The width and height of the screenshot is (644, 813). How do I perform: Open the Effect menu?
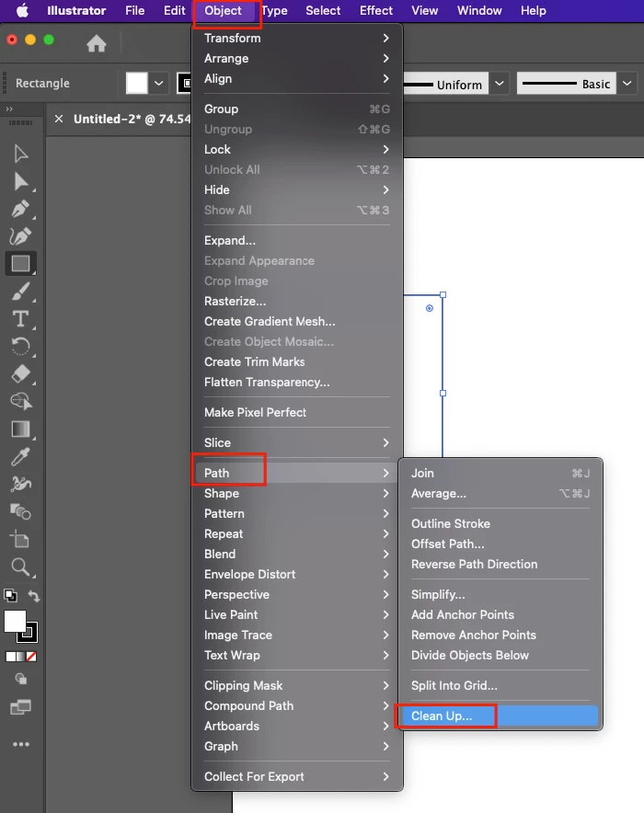coord(376,10)
